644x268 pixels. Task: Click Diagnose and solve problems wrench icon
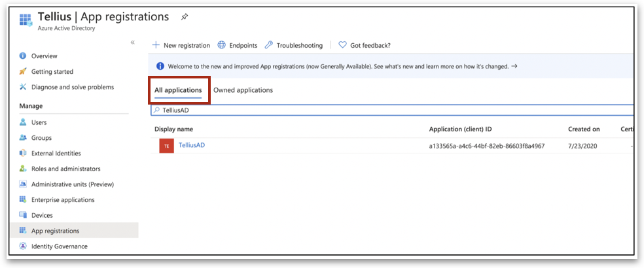click(x=23, y=87)
